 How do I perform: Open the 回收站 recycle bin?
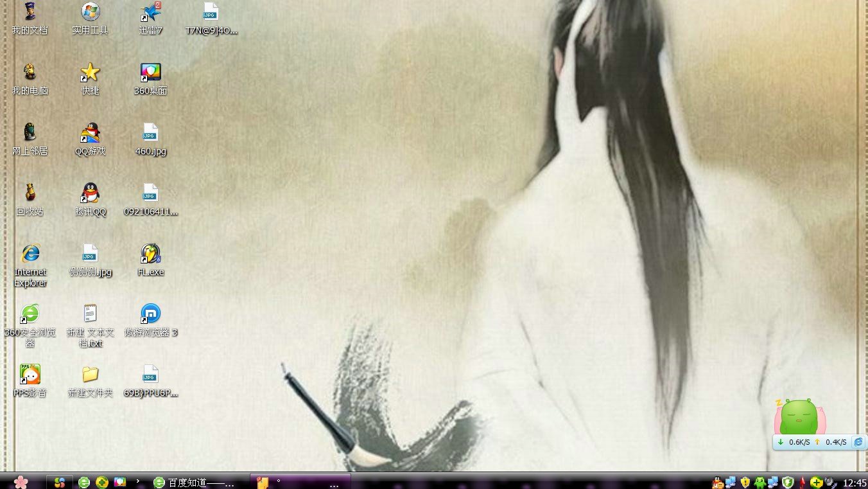(x=30, y=193)
